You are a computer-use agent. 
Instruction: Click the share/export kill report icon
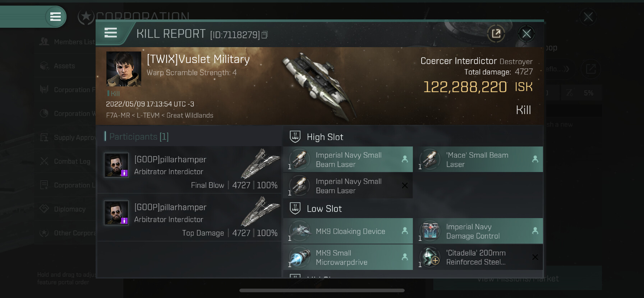coord(496,34)
